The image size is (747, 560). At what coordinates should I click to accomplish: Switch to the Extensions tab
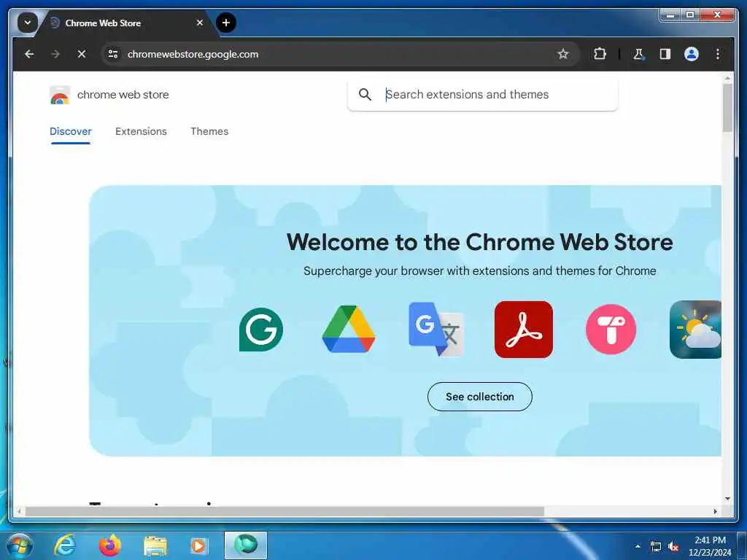coord(141,131)
